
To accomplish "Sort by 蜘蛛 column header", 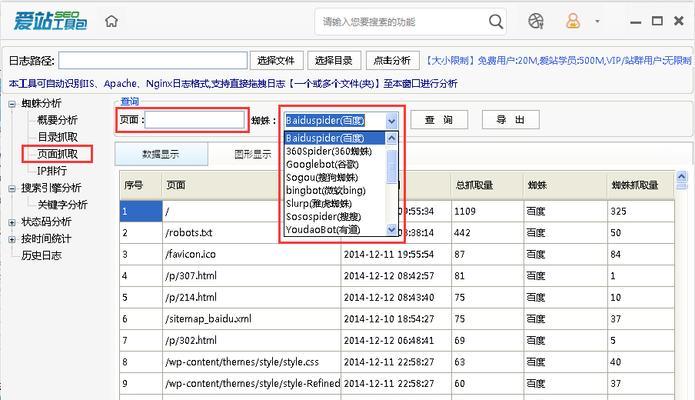I will [565, 185].
